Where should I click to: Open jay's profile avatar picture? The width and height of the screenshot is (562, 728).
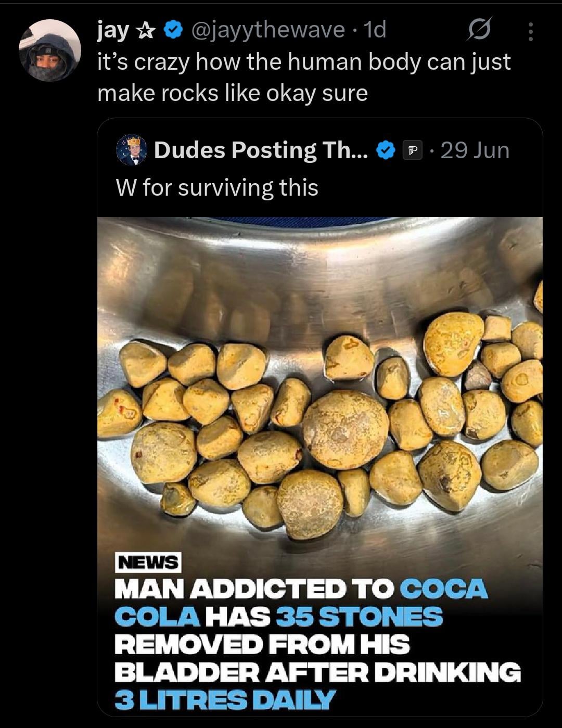[x=50, y=50]
